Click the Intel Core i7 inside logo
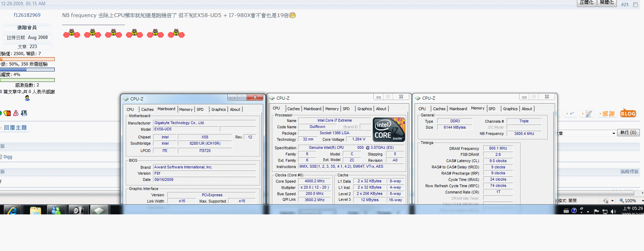644x251 pixels. click(x=389, y=129)
